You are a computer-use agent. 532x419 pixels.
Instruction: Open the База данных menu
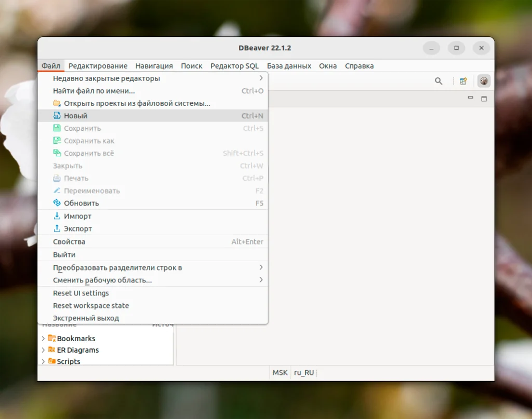(x=289, y=66)
